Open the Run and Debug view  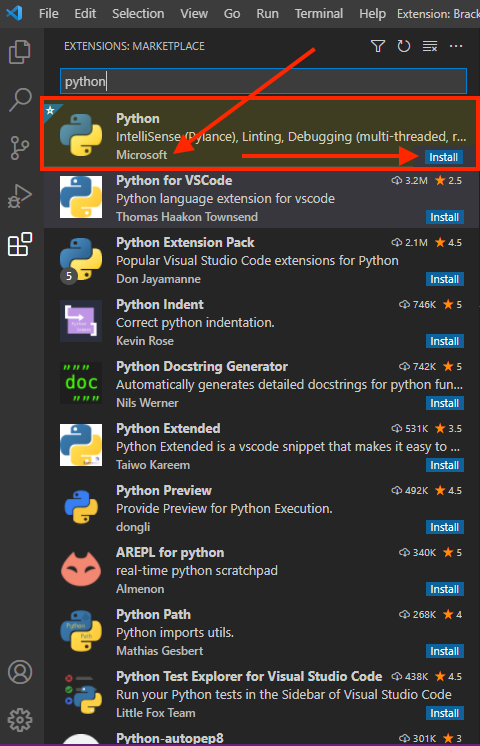pyautogui.click(x=20, y=196)
